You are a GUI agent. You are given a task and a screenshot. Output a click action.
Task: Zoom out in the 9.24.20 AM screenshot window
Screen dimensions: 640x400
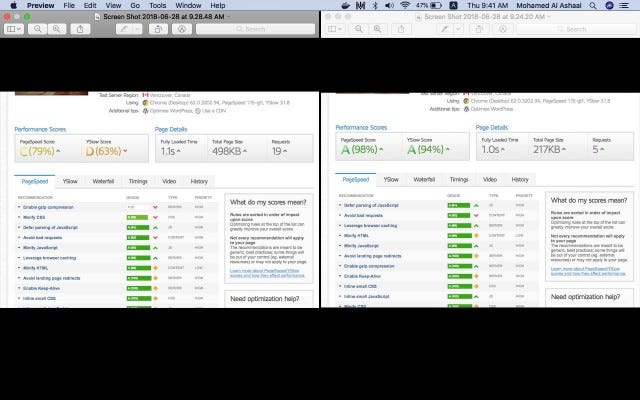(x=359, y=29)
